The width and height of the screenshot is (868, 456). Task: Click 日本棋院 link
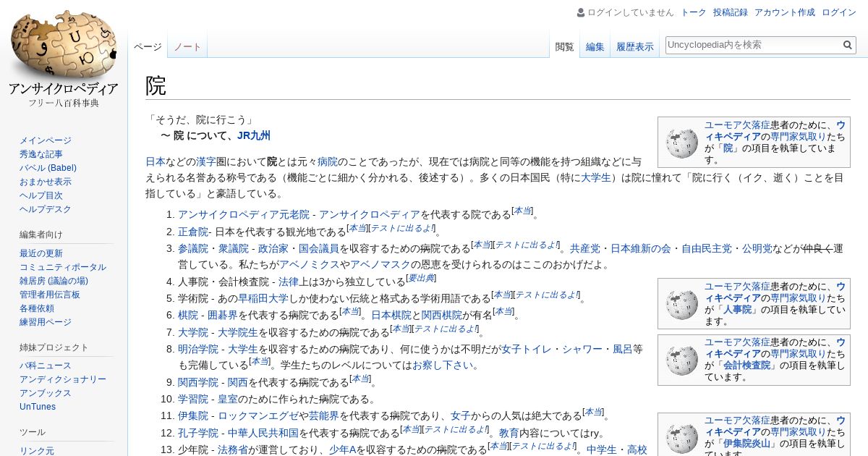391,315
